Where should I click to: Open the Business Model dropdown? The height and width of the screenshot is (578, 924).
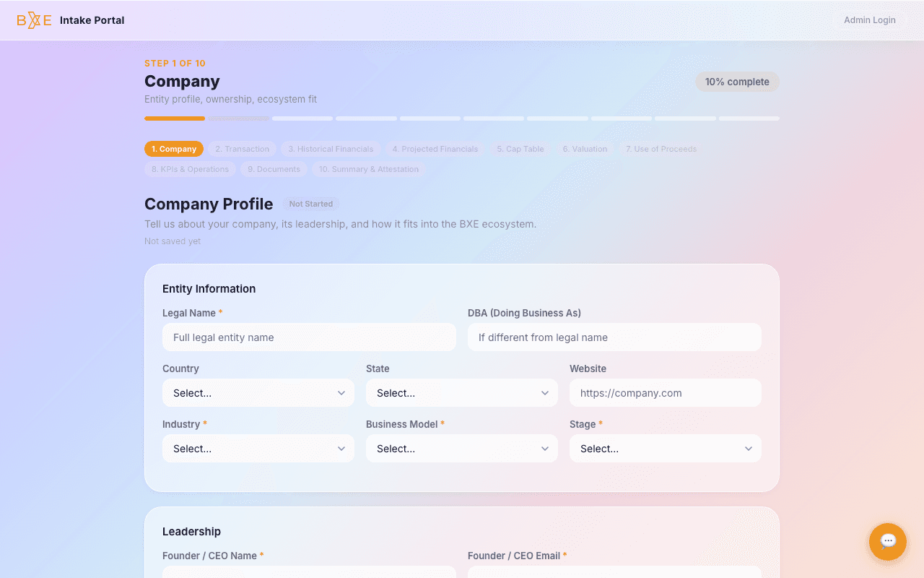point(461,449)
